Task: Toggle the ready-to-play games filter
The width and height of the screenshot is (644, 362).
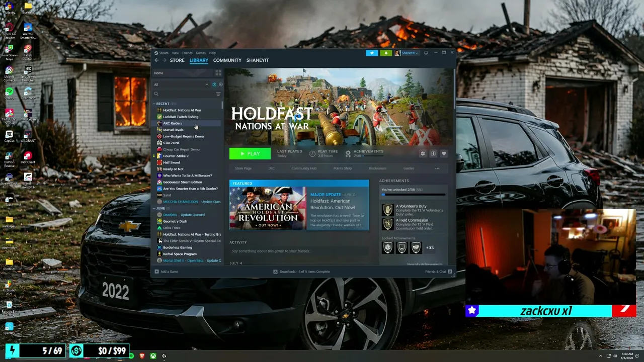Action: click(220, 84)
